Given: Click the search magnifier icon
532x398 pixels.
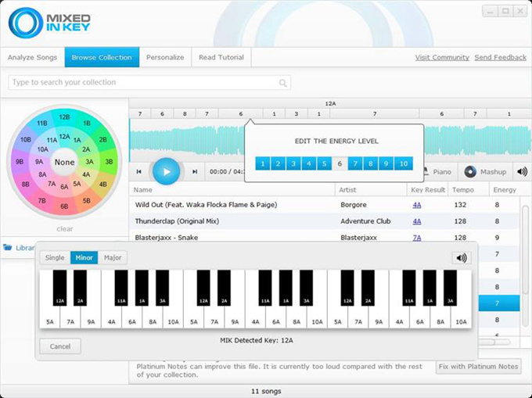Looking at the screenshot, I should (282, 83).
